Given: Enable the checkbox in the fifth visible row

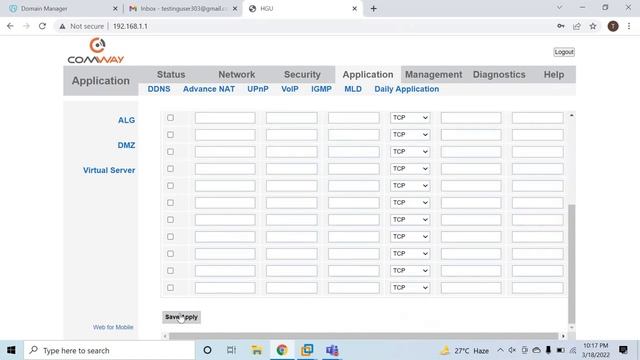Looking at the screenshot, I should 170,186.
